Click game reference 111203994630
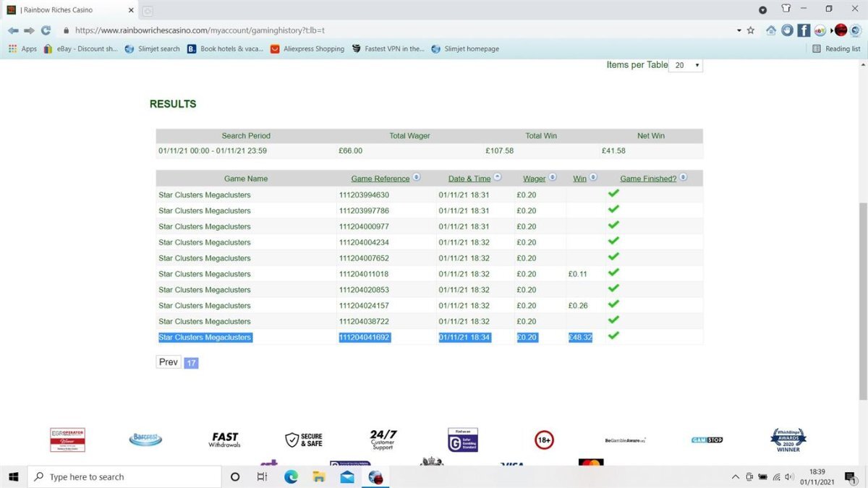 (364, 195)
